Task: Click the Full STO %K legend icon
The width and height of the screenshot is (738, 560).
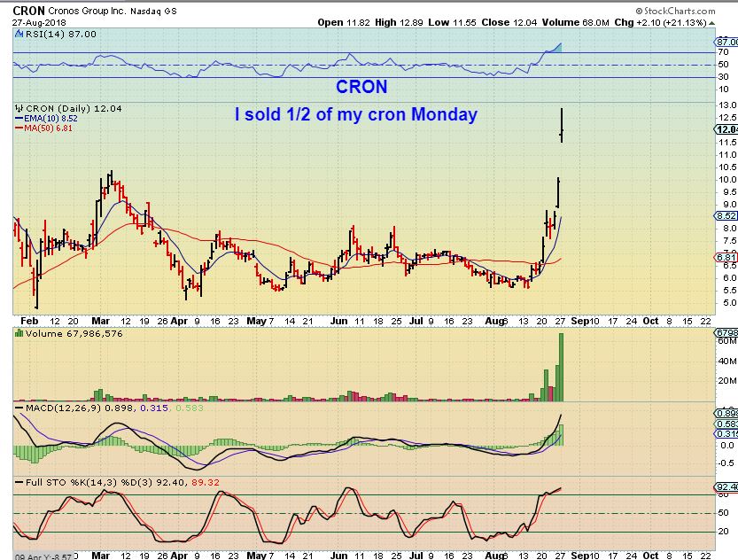Action: 19,479
